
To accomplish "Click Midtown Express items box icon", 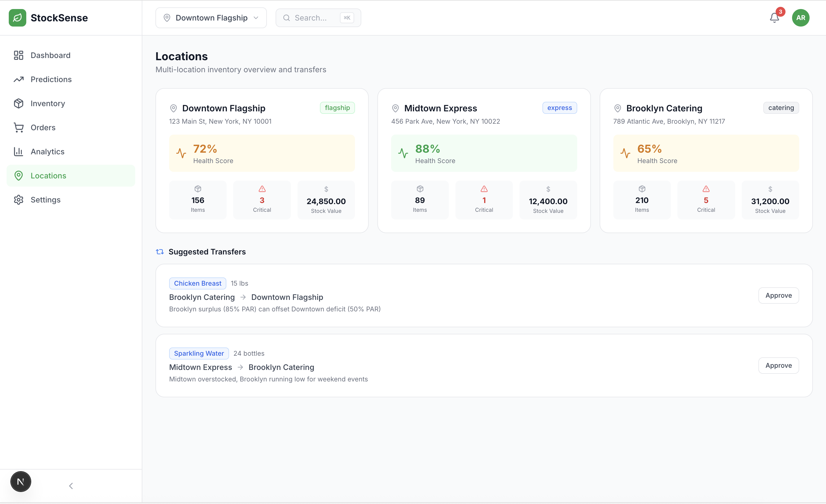I will (420, 189).
